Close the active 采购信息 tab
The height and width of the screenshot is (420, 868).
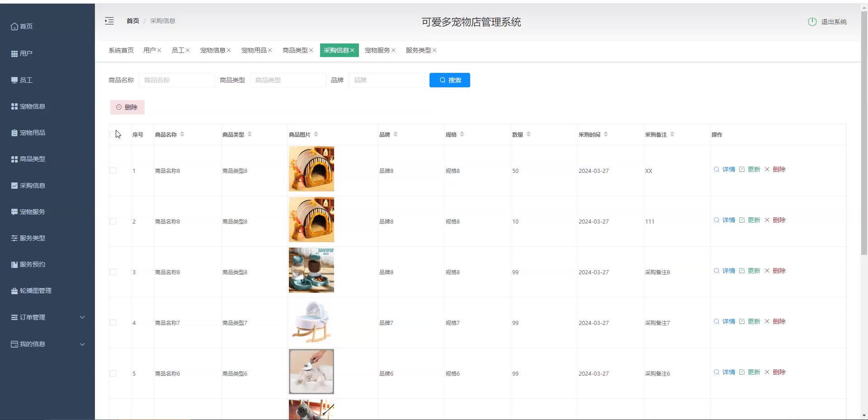click(x=352, y=50)
